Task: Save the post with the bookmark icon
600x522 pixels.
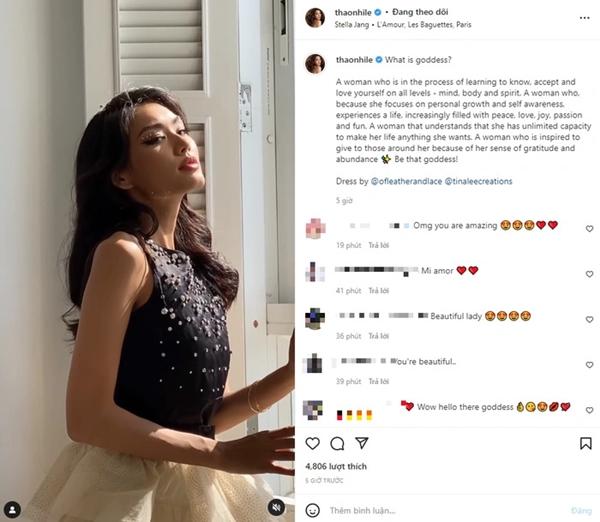Action: (585, 443)
